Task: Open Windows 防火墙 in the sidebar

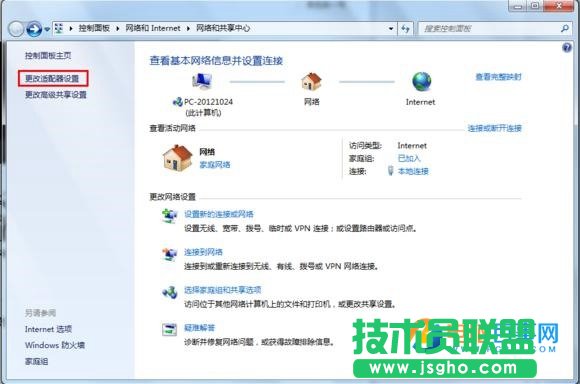Action: click(x=55, y=345)
